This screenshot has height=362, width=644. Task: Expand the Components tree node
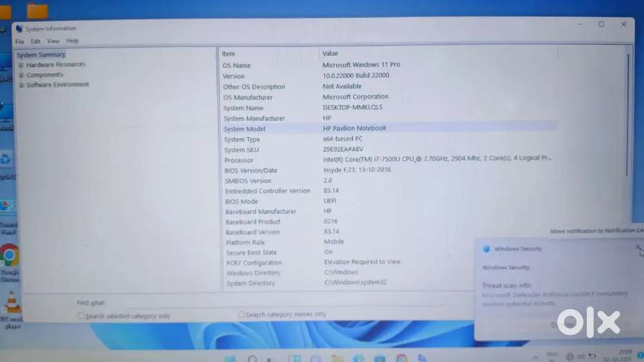pos(21,75)
